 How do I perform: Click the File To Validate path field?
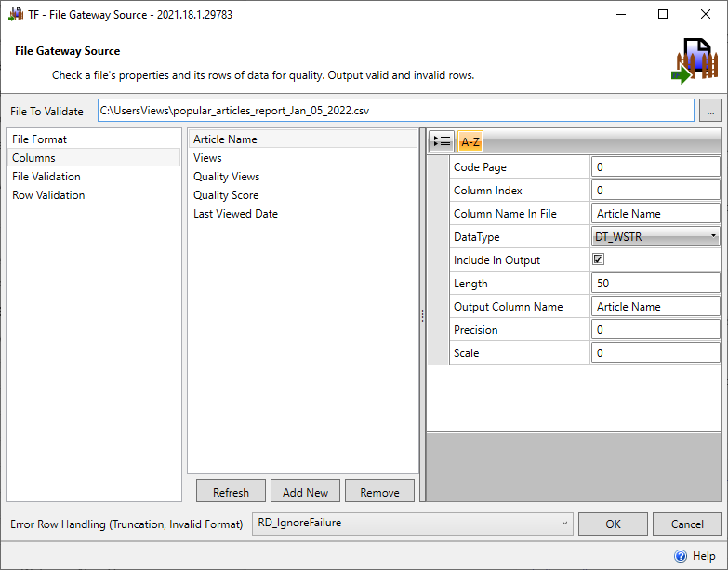coord(395,111)
